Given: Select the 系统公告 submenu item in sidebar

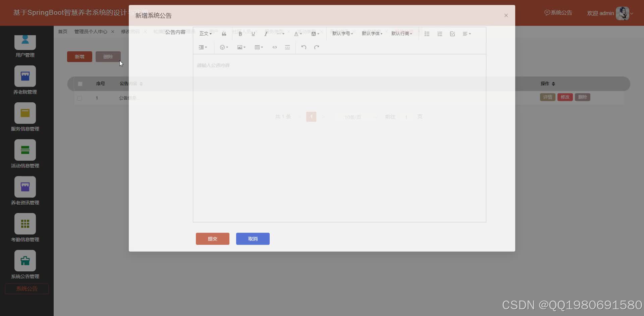Looking at the screenshot, I should (27, 289).
